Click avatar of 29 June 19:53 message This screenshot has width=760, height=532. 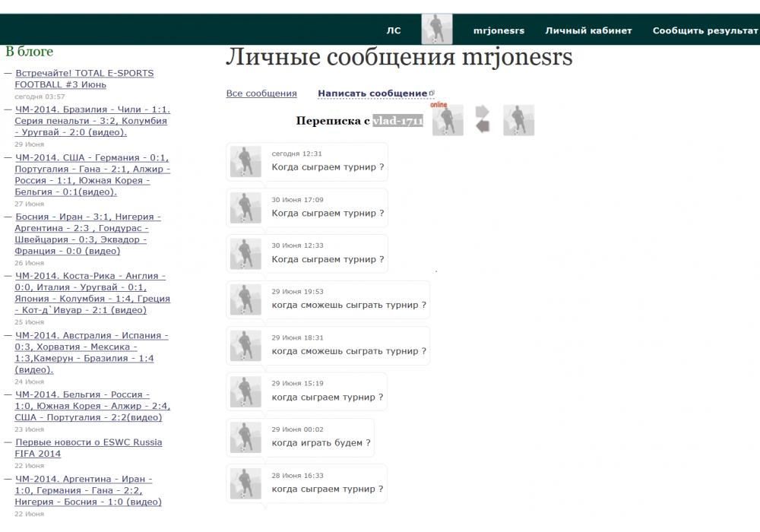pos(245,299)
